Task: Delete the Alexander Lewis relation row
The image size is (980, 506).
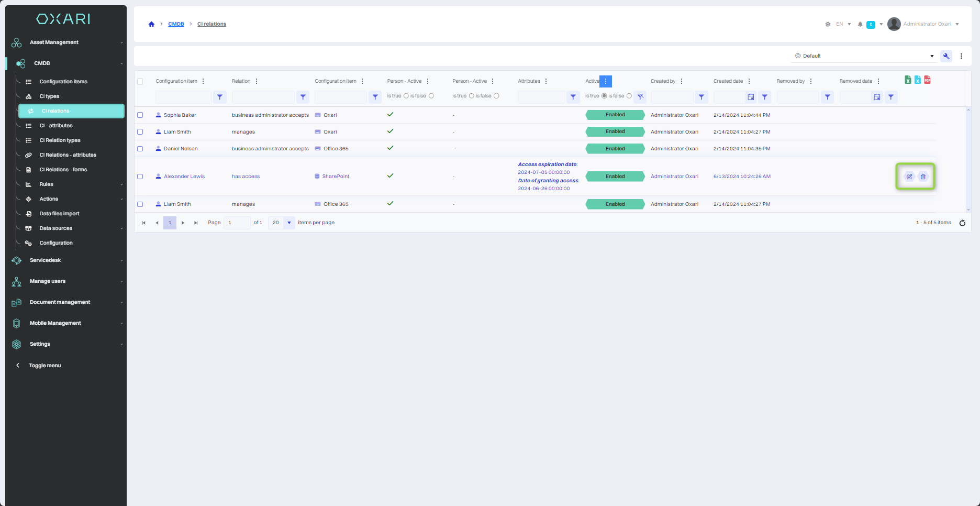Action: [x=923, y=177]
